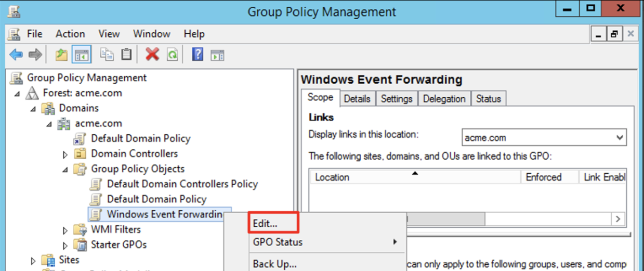Click the Sites icon in the tree
The image size is (644, 271).
[x=48, y=260]
